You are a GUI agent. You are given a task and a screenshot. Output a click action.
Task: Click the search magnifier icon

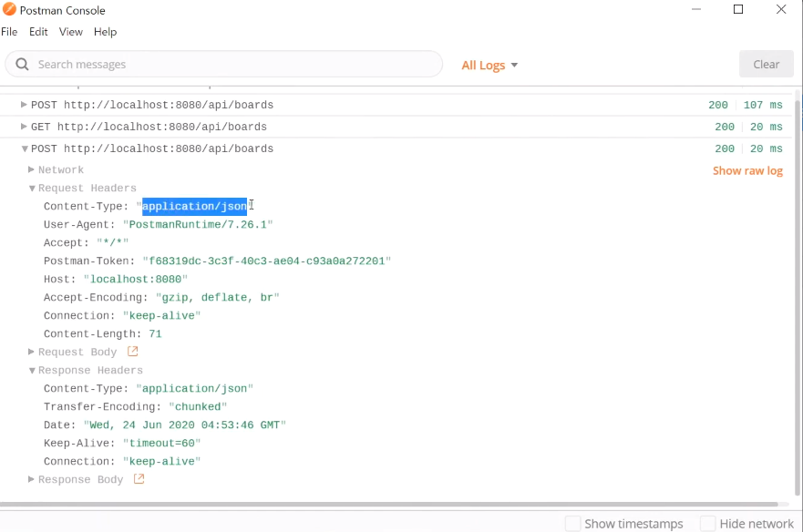click(x=22, y=64)
